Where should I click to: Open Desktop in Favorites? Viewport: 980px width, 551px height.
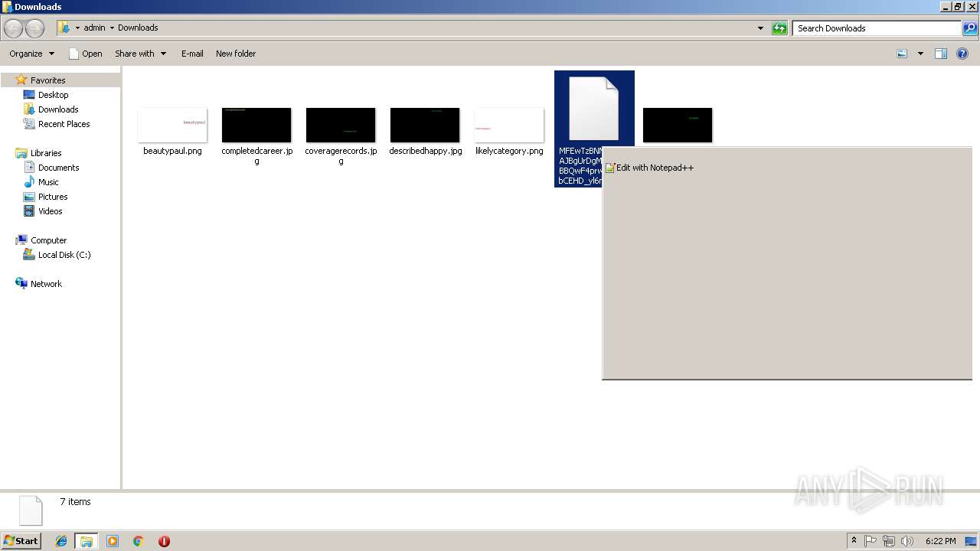click(53, 95)
